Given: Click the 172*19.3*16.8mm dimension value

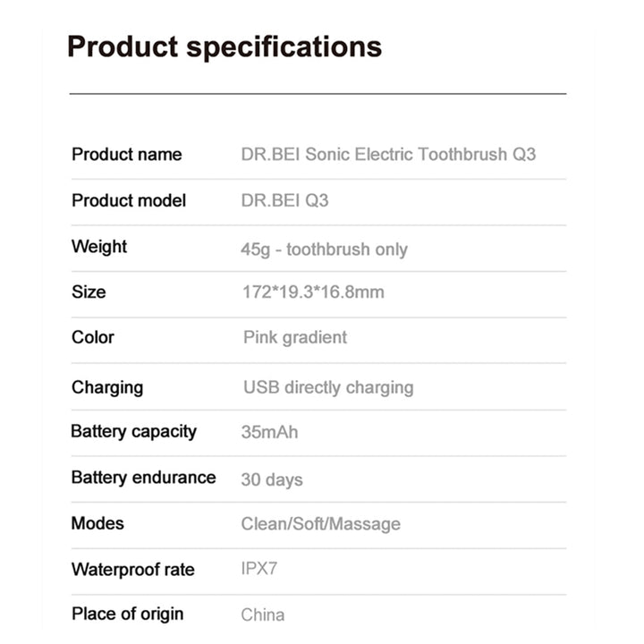Looking at the screenshot, I should [x=313, y=292].
